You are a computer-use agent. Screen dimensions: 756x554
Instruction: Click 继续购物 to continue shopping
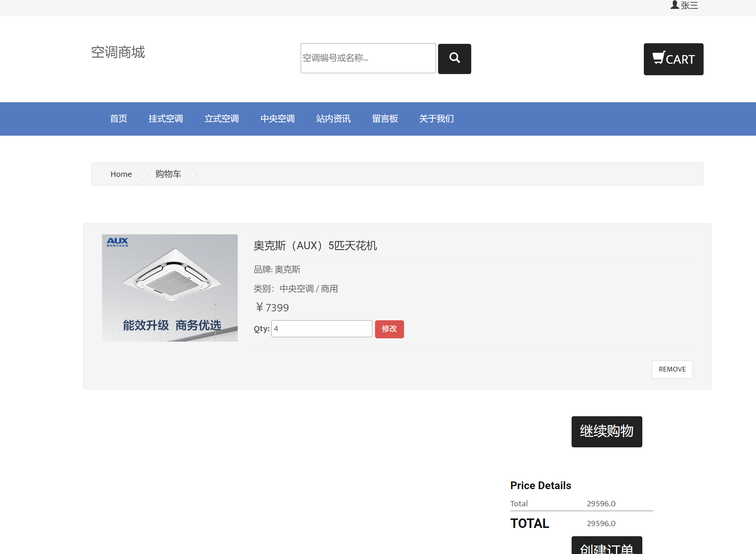click(x=606, y=432)
